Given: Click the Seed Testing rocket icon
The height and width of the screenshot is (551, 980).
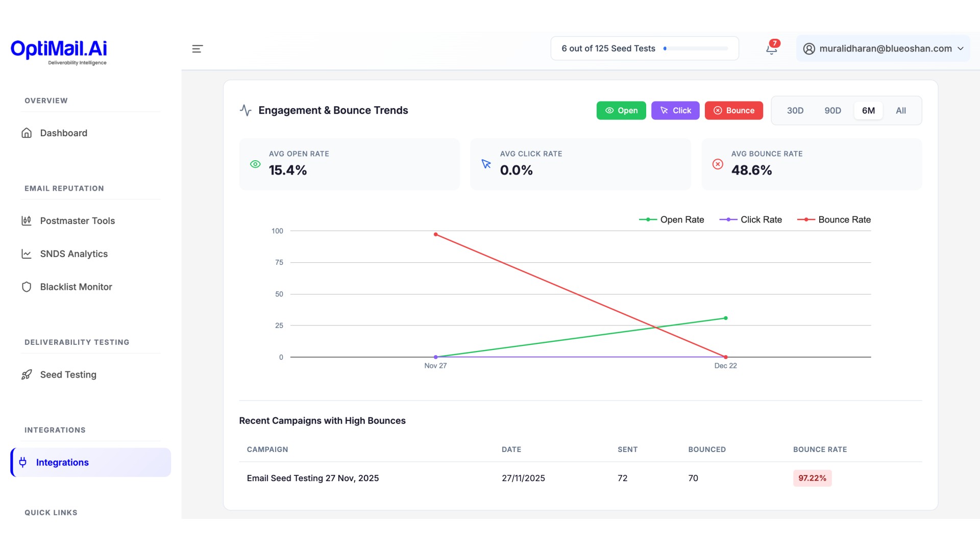Looking at the screenshot, I should coord(27,375).
